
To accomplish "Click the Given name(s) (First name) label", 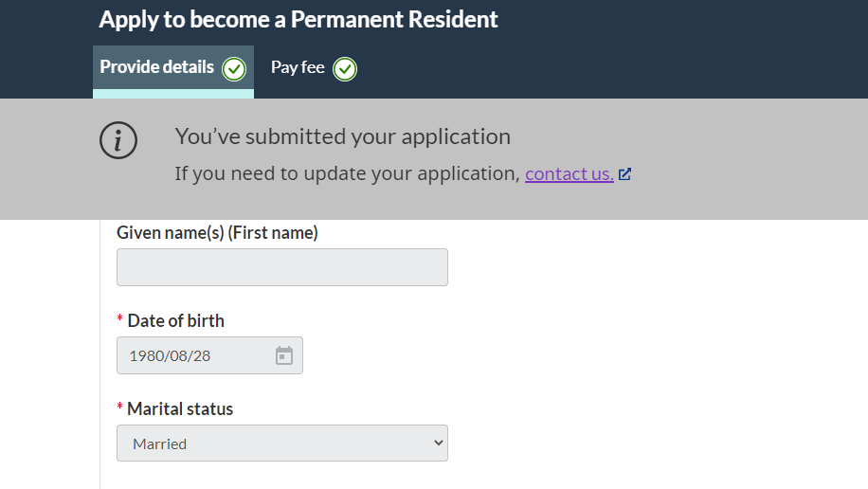I will point(217,232).
